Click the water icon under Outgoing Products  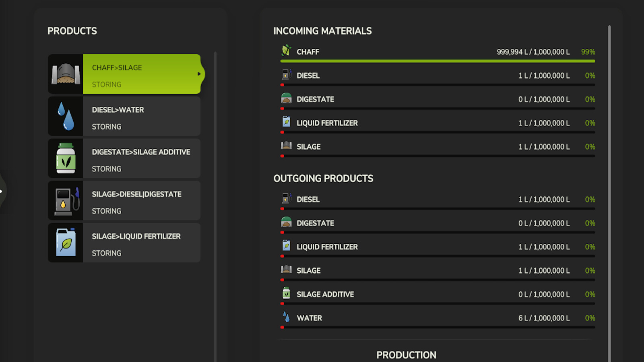(286, 317)
